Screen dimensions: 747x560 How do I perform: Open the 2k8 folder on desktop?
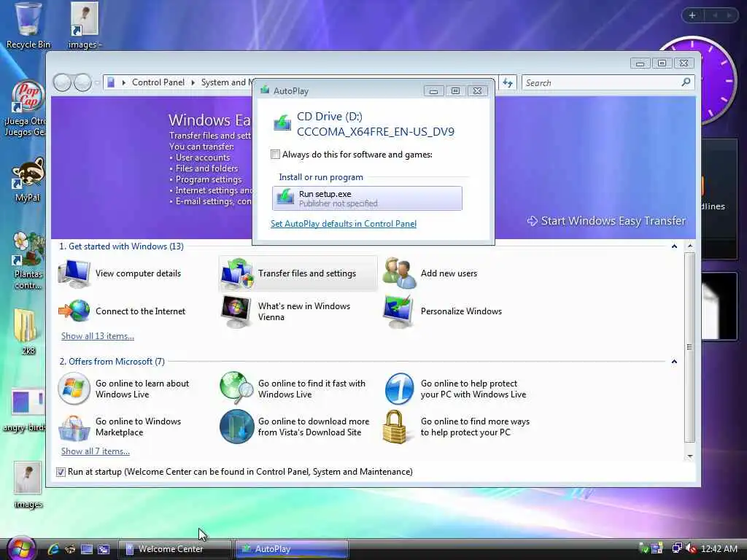[x=28, y=332]
